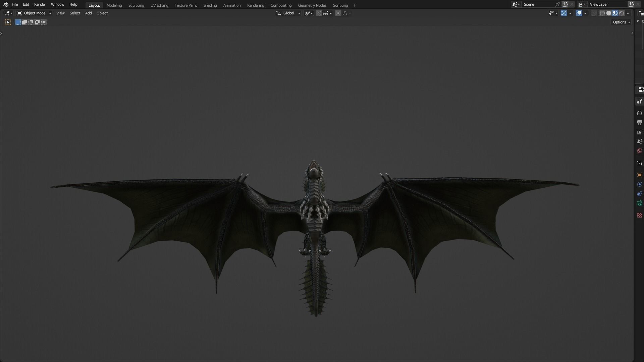Toggle proportional editing
Image resolution: width=644 pixels, height=362 pixels.
click(x=338, y=13)
